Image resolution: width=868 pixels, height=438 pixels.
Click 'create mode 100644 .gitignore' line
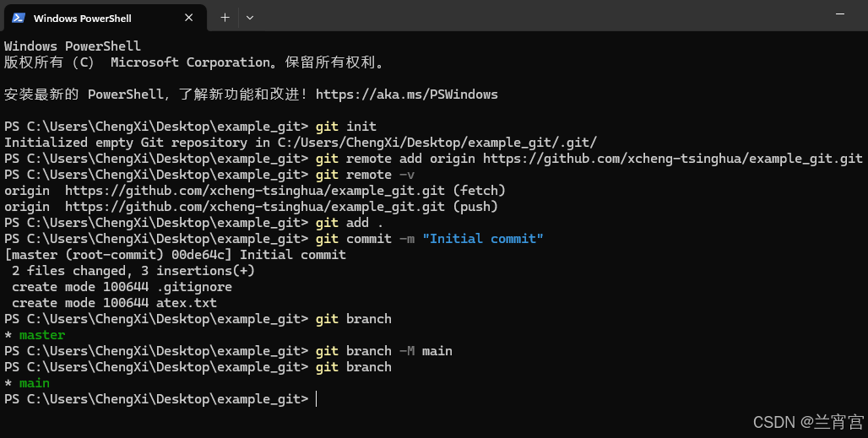tap(122, 287)
